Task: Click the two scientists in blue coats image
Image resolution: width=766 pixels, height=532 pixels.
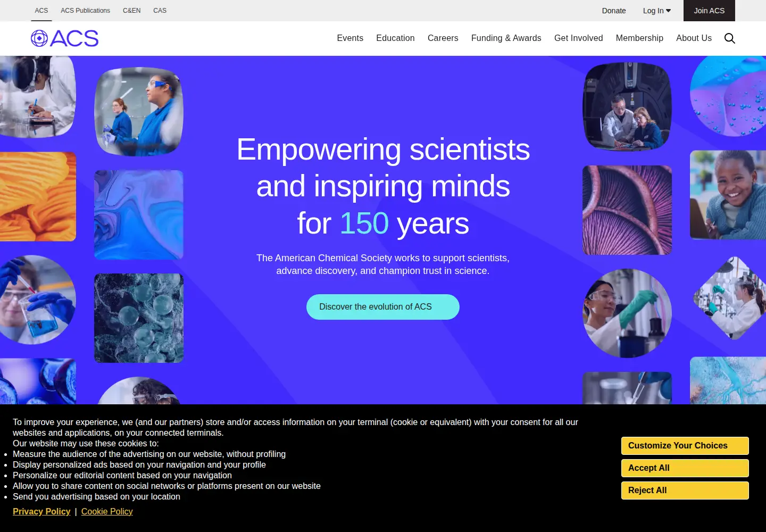Action: click(139, 112)
